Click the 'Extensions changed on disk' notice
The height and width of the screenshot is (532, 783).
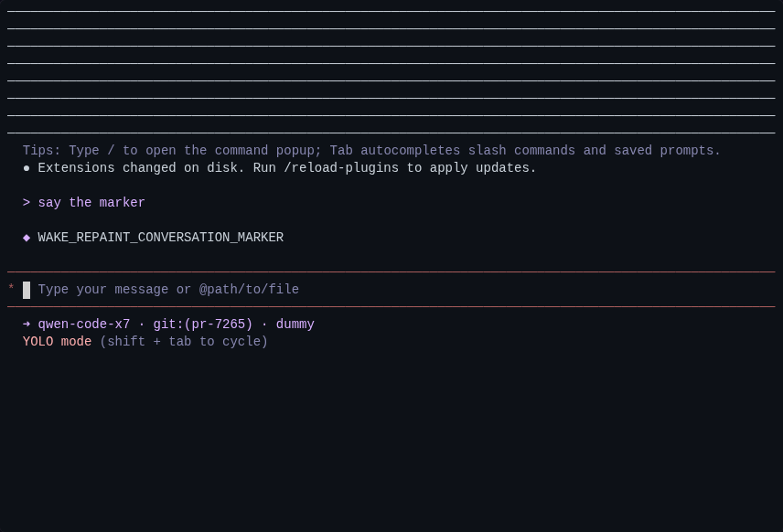pyautogui.click(x=141, y=168)
